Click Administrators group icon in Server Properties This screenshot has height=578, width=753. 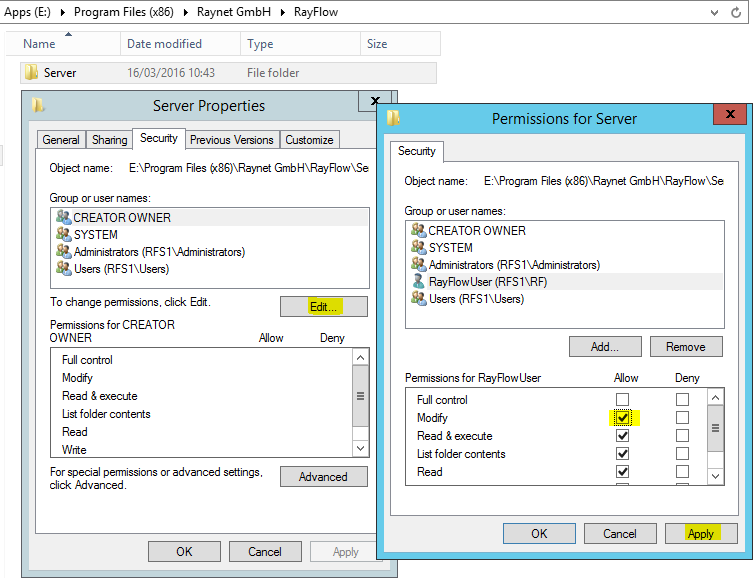tap(63, 251)
